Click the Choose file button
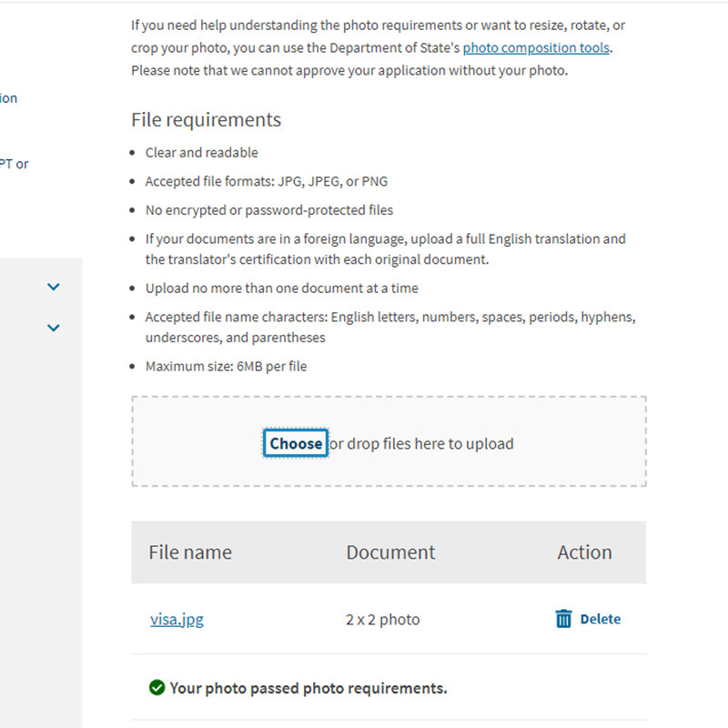 (296, 443)
